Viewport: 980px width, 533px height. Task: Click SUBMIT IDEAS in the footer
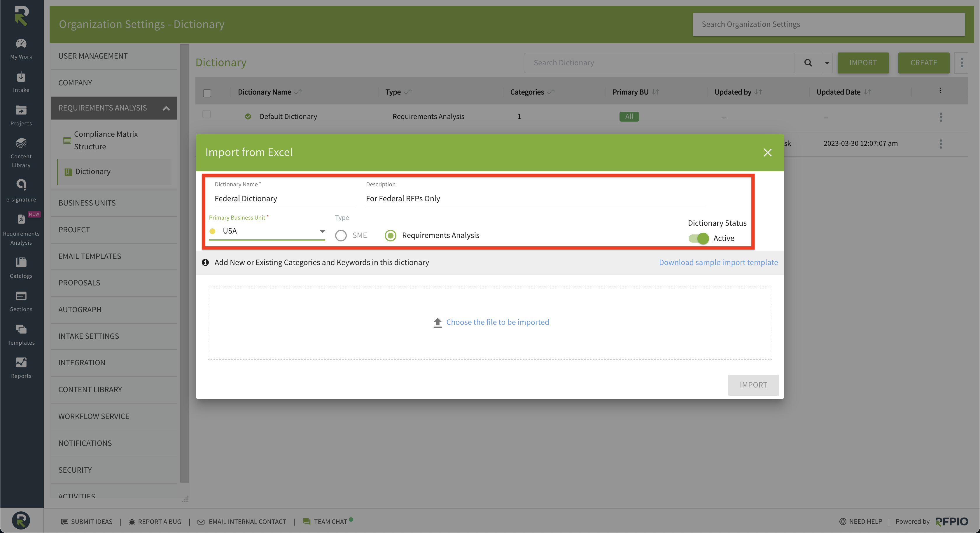(87, 522)
